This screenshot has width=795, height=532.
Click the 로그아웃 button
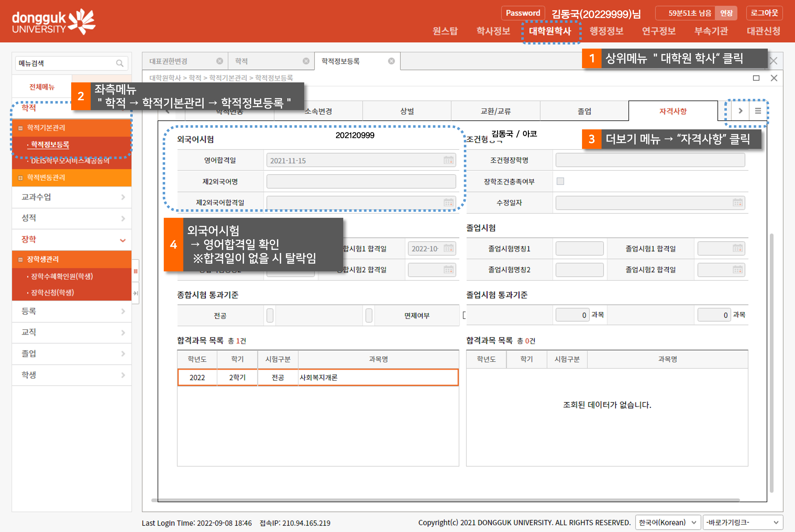point(764,13)
